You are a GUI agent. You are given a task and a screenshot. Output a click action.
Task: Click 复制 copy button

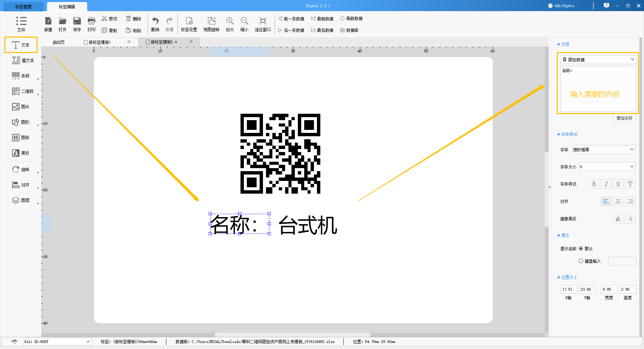pos(109,30)
